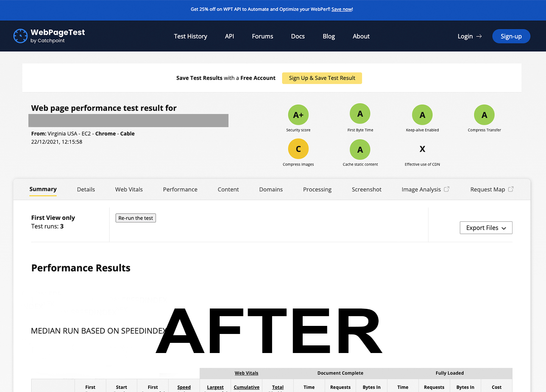This screenshot has width=546, height=392.
Task: Click the Fully Loaded table header
Action: (450, 373)
